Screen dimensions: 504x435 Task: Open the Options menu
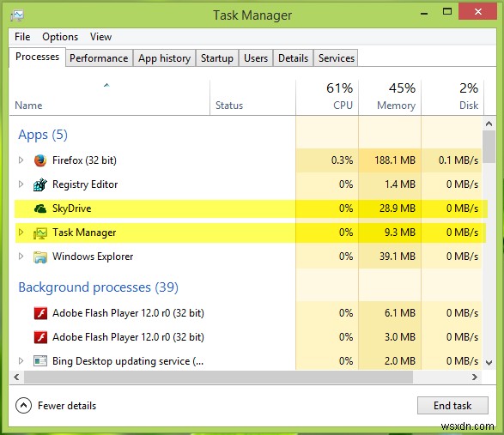point(60,37)
